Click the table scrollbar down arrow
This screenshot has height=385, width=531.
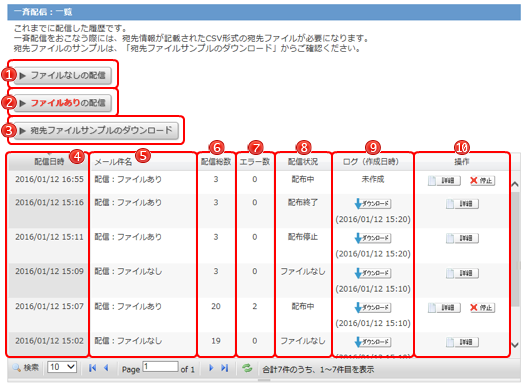(515, 345)
